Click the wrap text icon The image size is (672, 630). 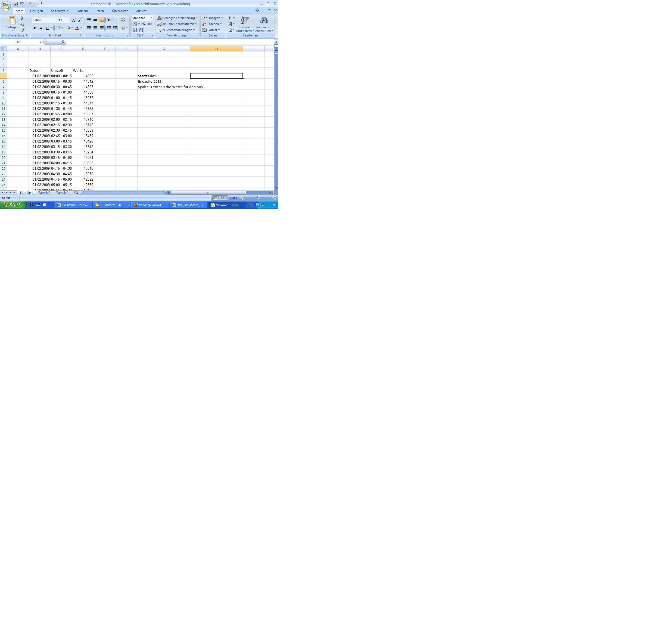[123, 20]
